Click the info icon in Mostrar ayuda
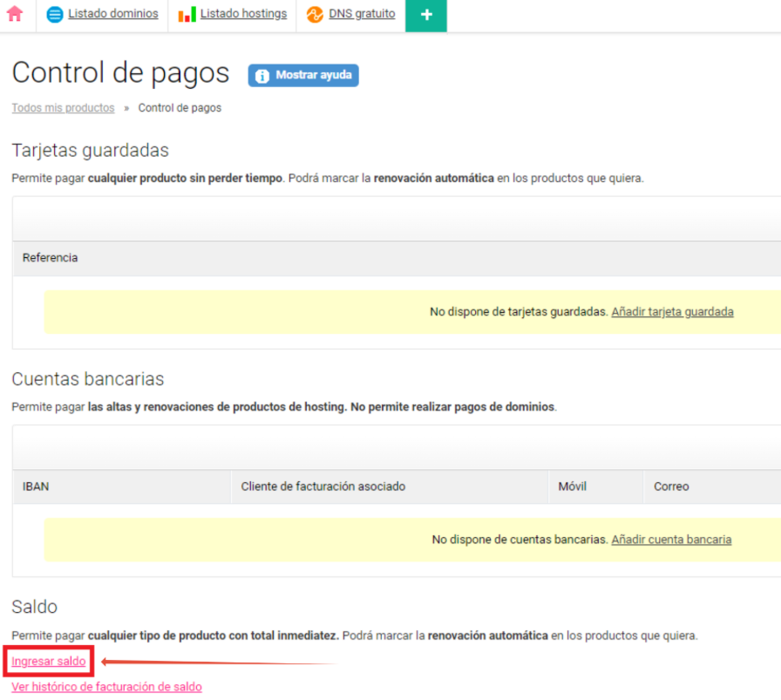Screen dimensions: 781x700 tap(261, 76)
